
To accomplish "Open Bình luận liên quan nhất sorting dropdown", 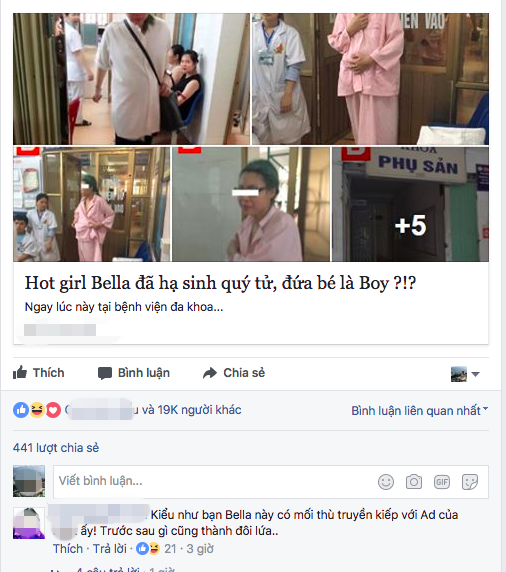I will (420, 411).
